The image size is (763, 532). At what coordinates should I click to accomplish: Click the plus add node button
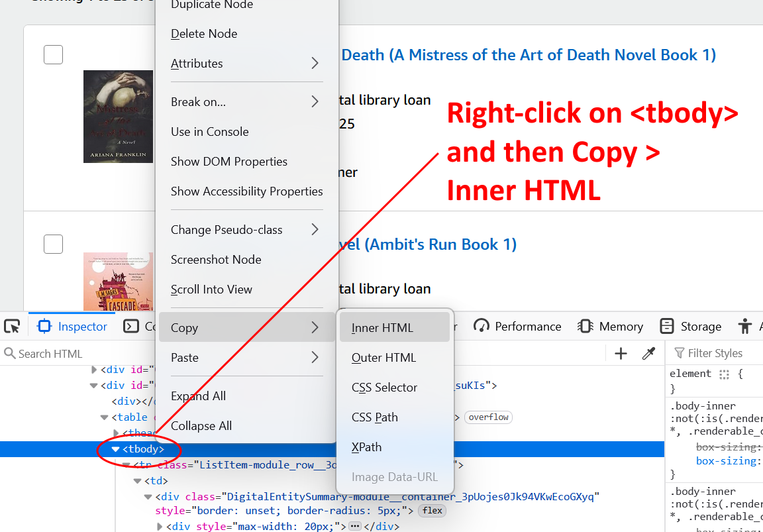click(x=621, y=353)
